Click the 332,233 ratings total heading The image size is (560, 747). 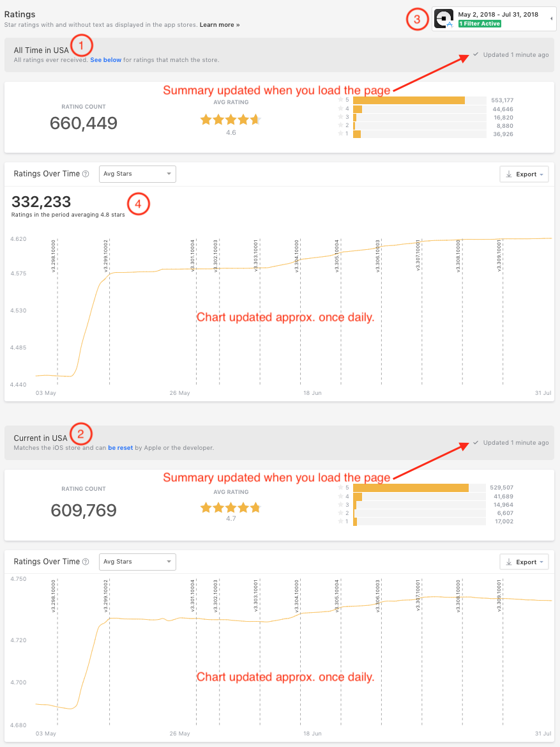tap(40, 202)
